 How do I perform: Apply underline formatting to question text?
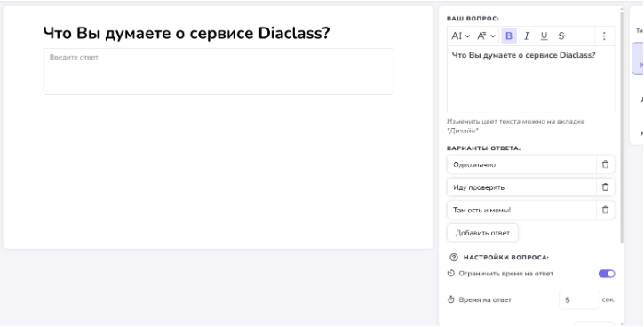click(x=545, y=36)
